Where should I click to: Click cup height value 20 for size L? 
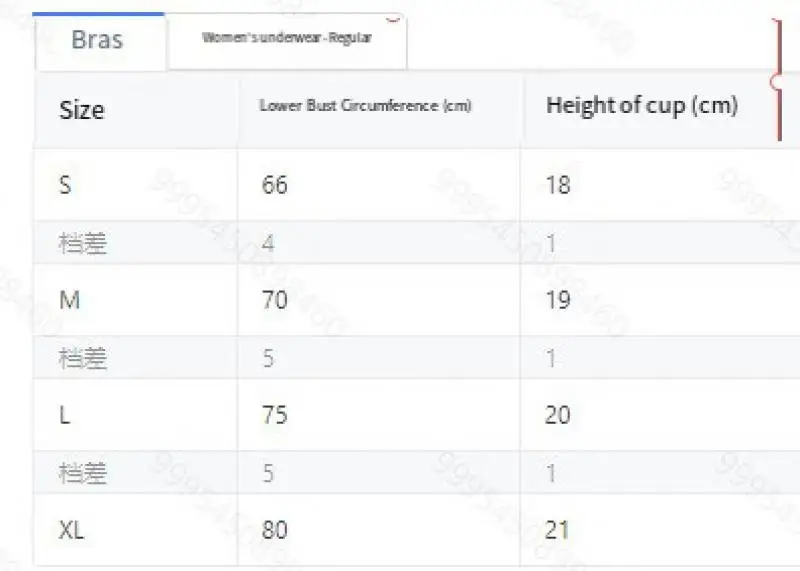point(558,414)
